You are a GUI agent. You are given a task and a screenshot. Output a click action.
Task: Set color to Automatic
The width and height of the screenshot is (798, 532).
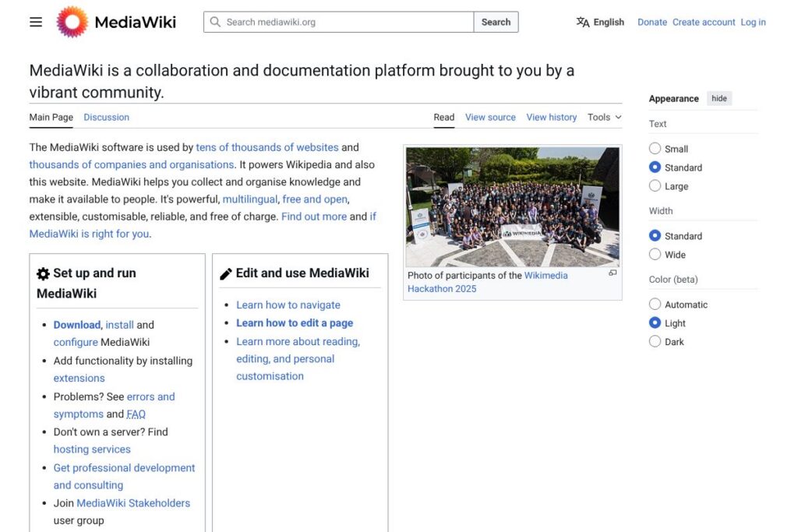(x=655, y=305)
